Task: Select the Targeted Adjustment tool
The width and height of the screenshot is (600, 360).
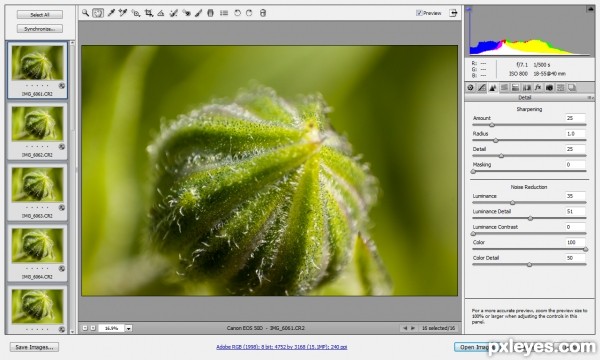Action: [x=135, y=13]
